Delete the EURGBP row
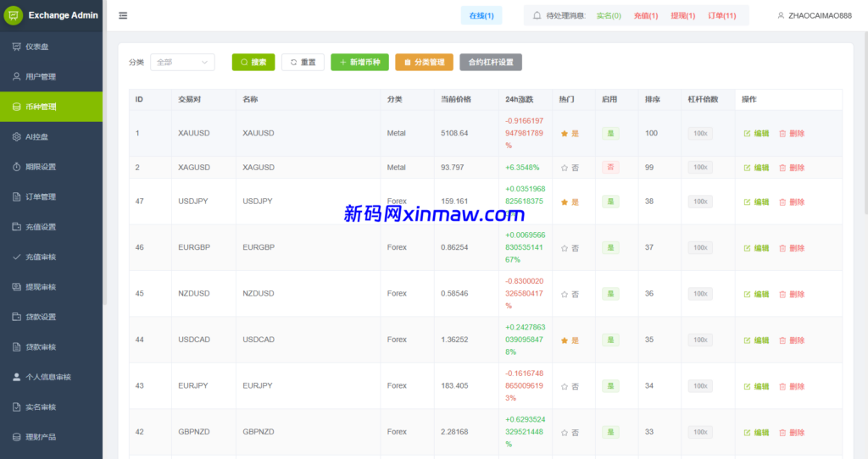Screen dimensions: 868x459 792,248
